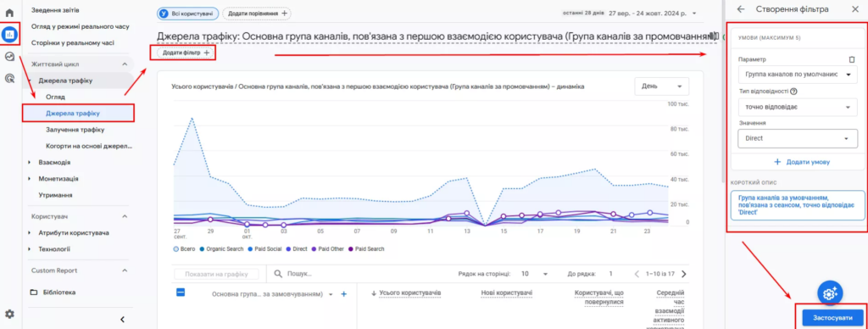Image resolution: width=868 pixels, height=329 pixels.
Task: Click Нові користувачі column header
Action: click(507, 293)
